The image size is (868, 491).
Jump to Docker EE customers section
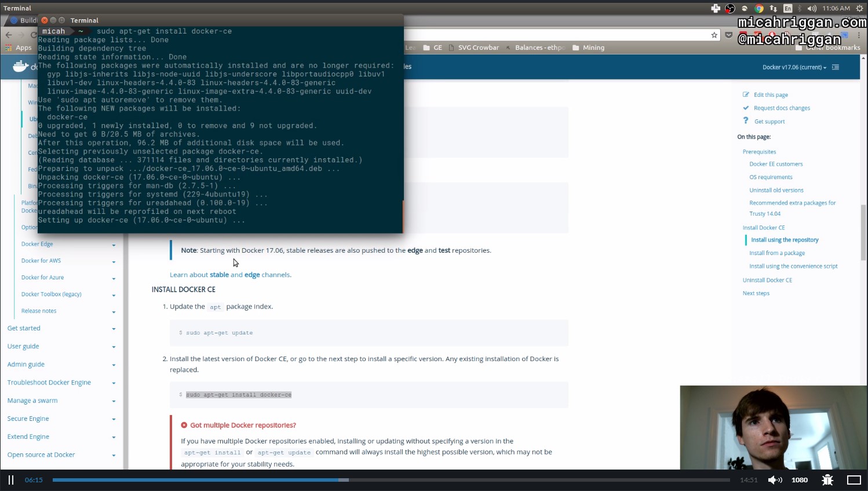pos(776,164)
